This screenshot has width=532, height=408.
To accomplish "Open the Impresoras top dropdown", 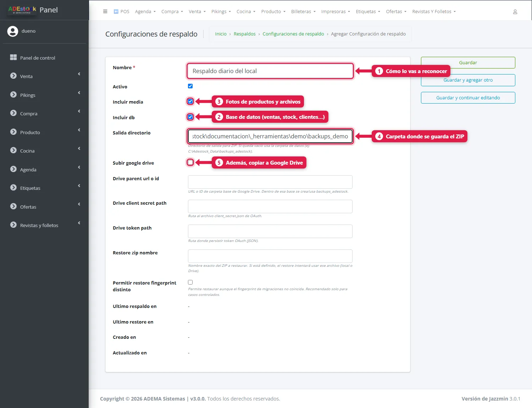I will (336, 11).
